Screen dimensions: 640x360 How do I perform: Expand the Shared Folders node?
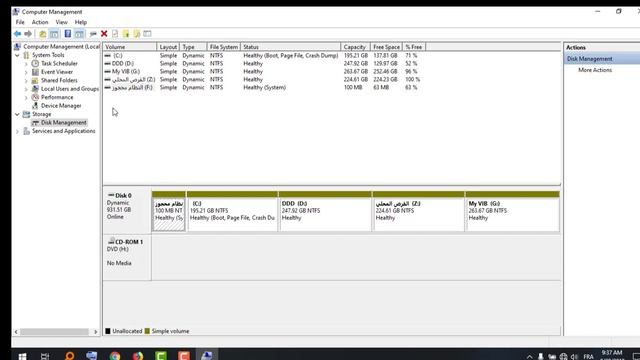pos(26,80)
